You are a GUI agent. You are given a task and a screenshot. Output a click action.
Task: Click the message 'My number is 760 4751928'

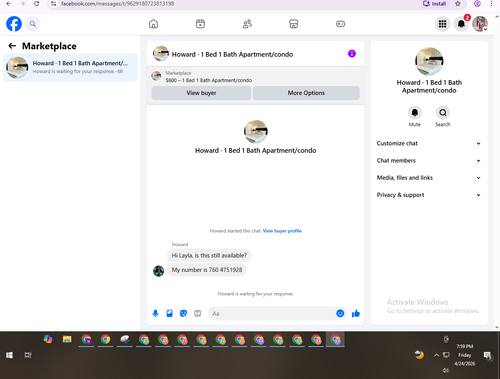click(207, 270)
